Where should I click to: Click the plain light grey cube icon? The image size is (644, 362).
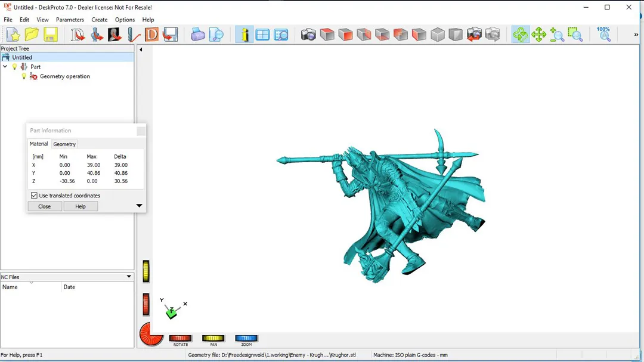pyautogui.click(x=438, y=35)
